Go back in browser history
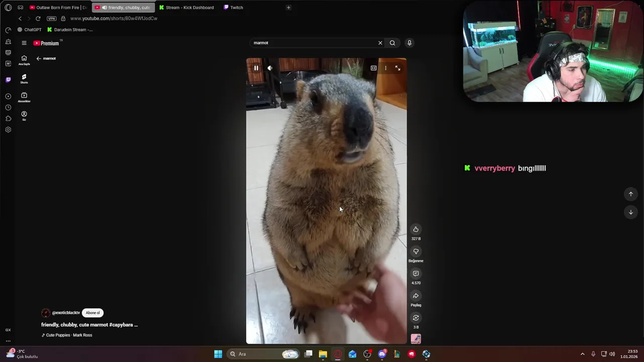This screenshot has height=362, width=644. click(20, 19)
